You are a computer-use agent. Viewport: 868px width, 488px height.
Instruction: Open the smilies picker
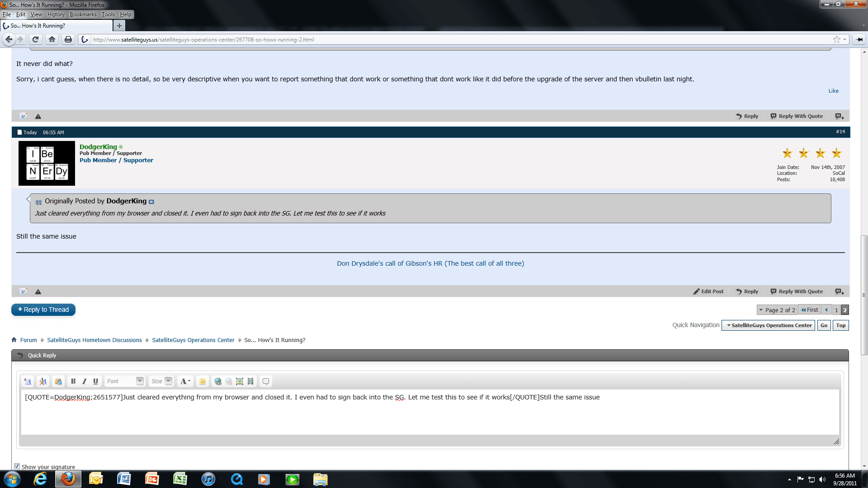pyautogui.click(x=203, y=381)
